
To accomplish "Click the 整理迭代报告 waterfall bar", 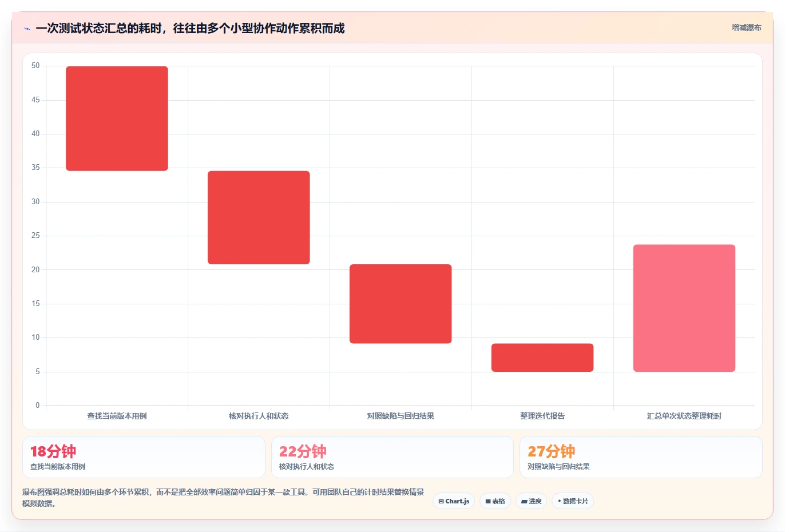I will tap(542, 358).
